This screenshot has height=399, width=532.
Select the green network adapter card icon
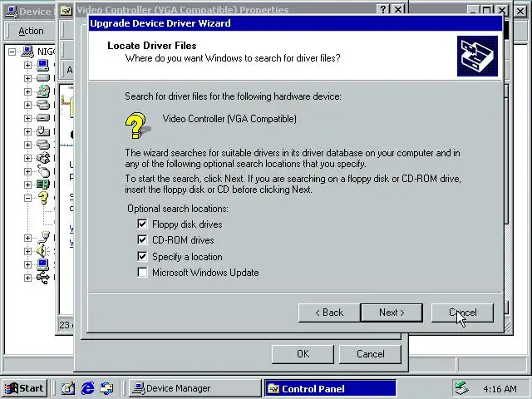43,185
